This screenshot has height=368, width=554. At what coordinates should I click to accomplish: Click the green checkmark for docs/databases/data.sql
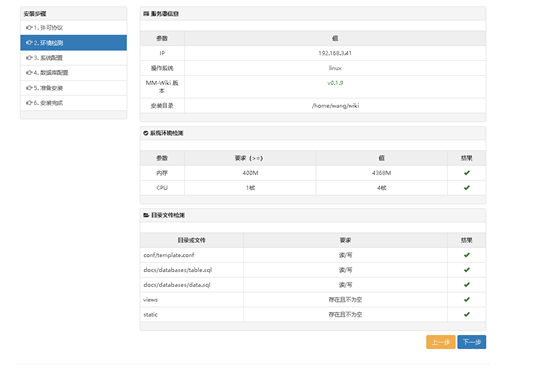[x=467, y=285]
